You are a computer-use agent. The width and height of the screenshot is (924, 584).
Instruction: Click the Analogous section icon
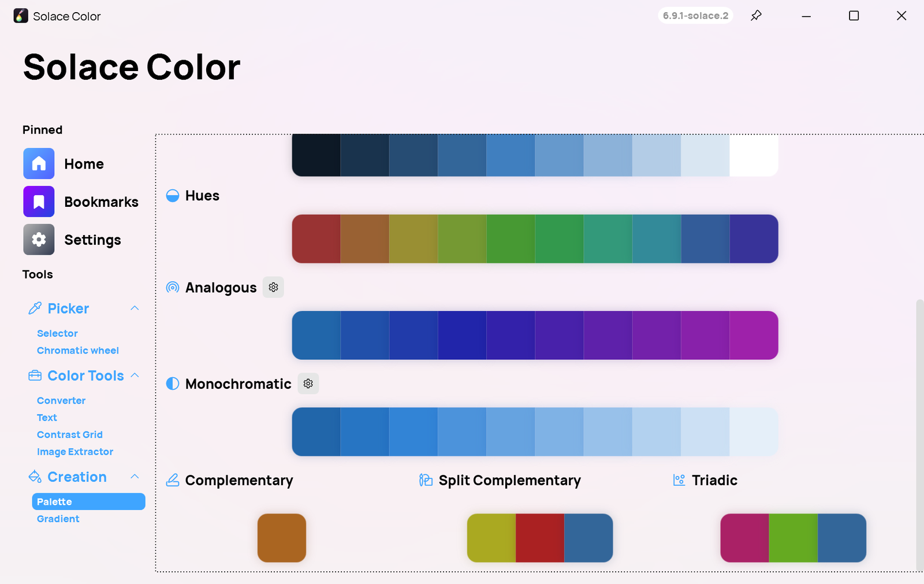[173, 287]
